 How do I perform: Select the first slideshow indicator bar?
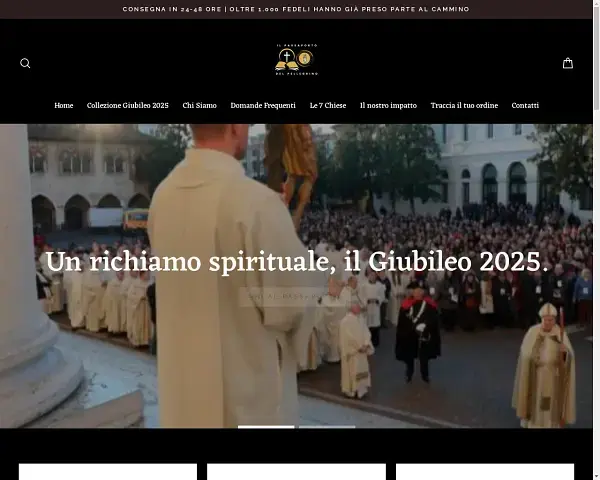pos(266,427)
